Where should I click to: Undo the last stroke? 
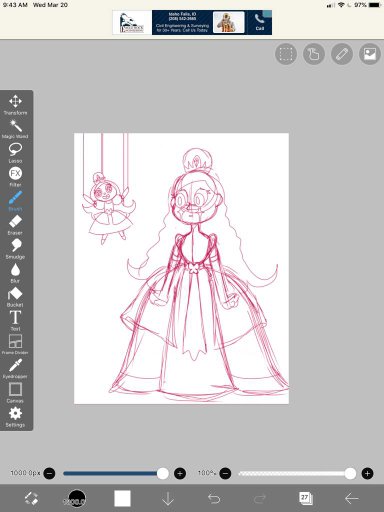[214, 499]
